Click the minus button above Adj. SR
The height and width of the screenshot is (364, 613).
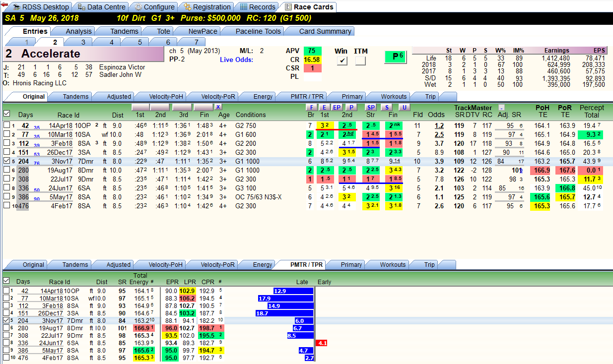click(501, 107)
